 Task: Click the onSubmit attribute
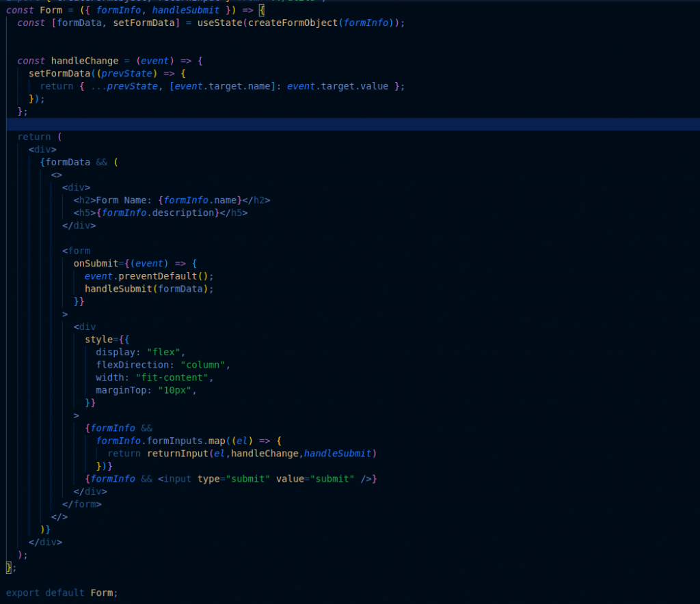(x=96, y=263)
